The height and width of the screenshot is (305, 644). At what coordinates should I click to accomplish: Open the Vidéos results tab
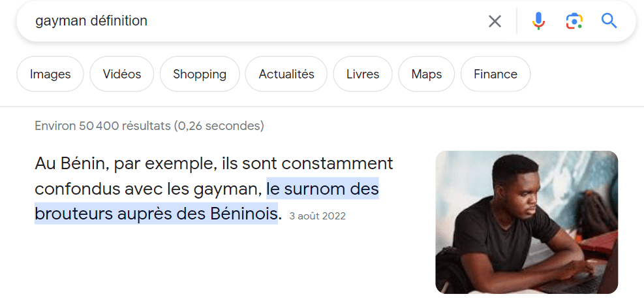(x=121, y=74)
